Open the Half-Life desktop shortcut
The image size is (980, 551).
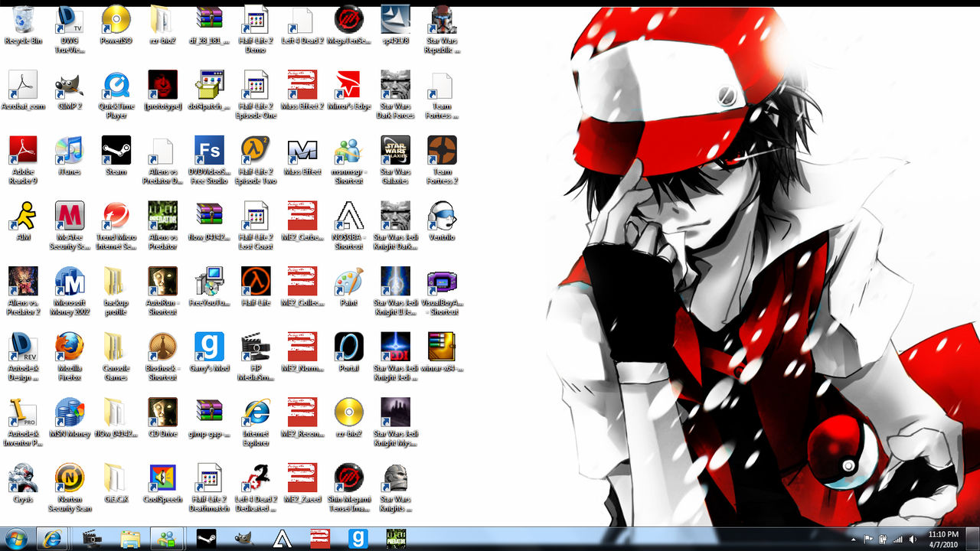click(256, 287)
